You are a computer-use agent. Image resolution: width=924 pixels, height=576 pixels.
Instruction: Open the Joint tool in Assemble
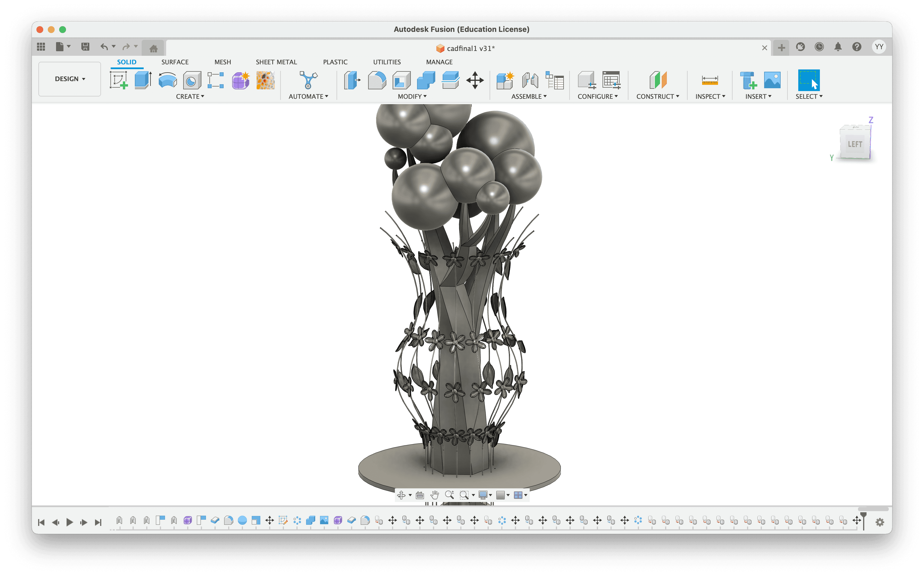tap(530, 80)
